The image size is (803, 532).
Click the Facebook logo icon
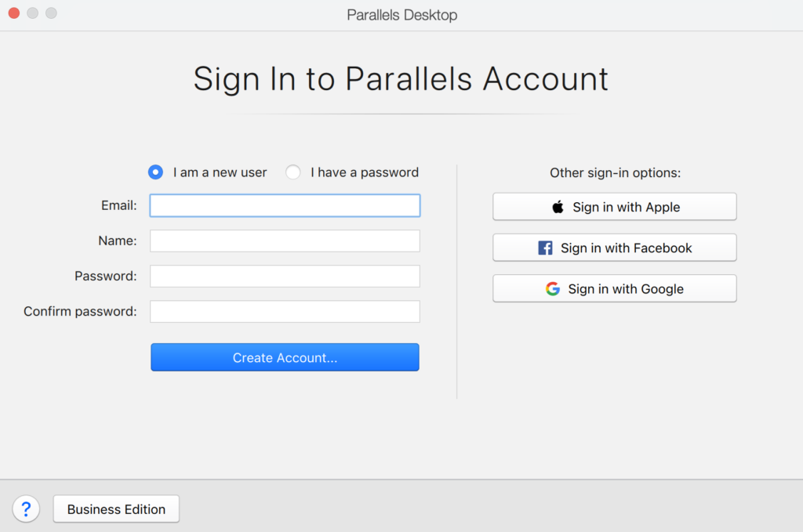coord(545,248)
